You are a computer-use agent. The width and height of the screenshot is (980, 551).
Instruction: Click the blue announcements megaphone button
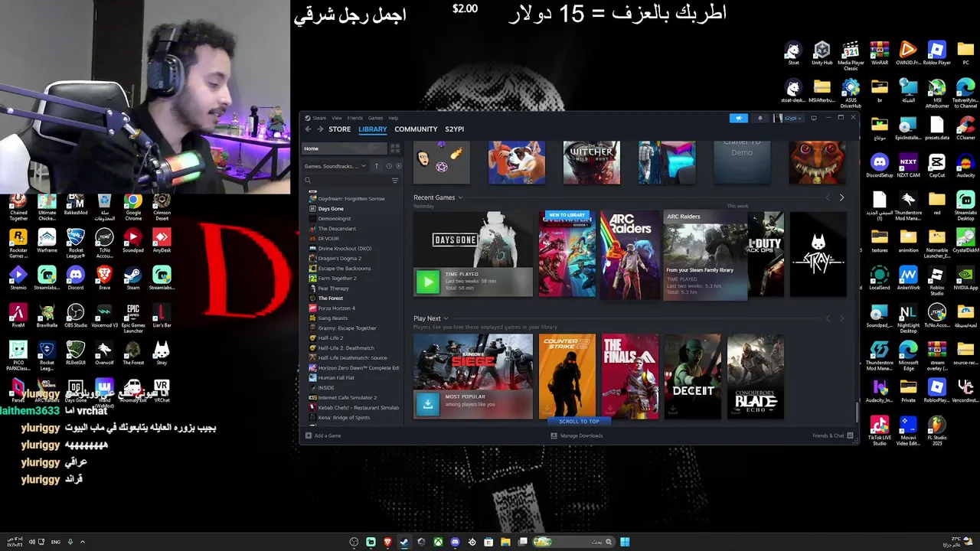click(x=739, y=118)
